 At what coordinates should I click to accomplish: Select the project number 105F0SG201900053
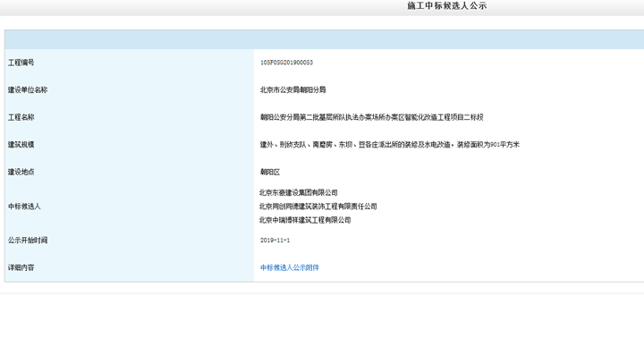286,63
